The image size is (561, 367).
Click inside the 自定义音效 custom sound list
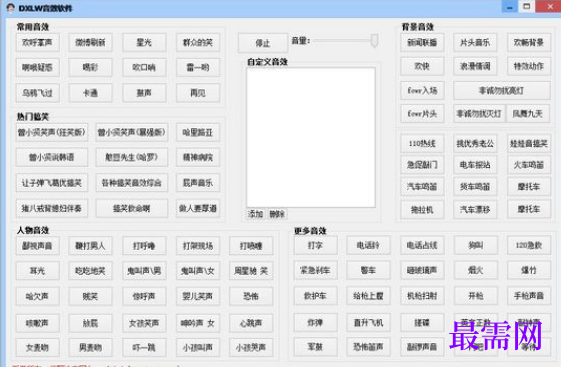[x=311, y=137]
